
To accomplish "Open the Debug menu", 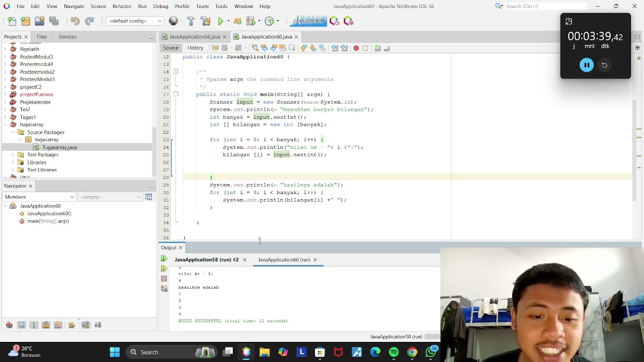I will tap(160, 6).
